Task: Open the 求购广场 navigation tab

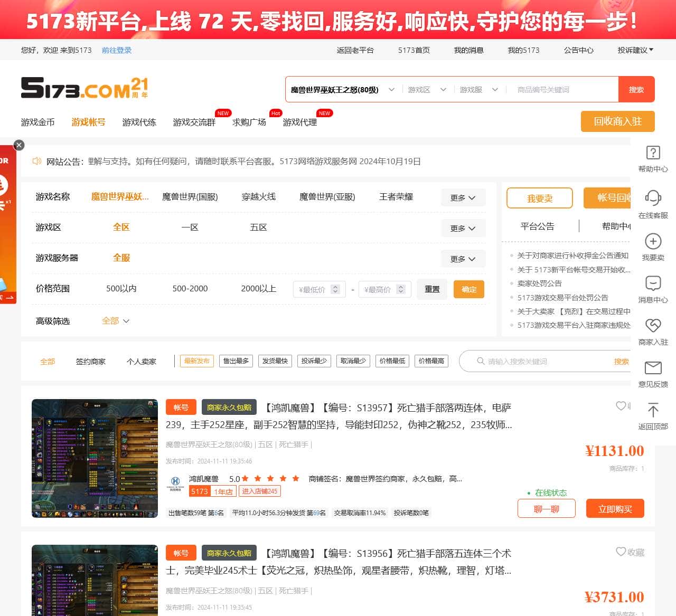Action: point(249,122)
